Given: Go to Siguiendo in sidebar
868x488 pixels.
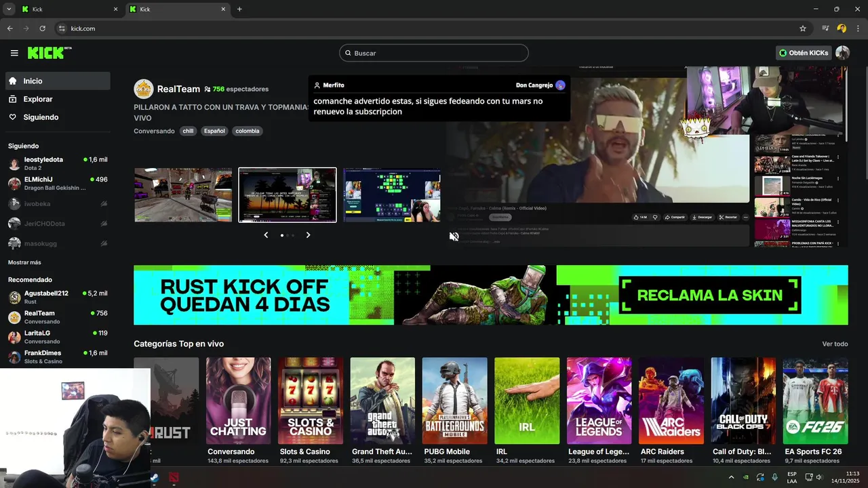Looking at the screenshot, I should tap(58, 117).
